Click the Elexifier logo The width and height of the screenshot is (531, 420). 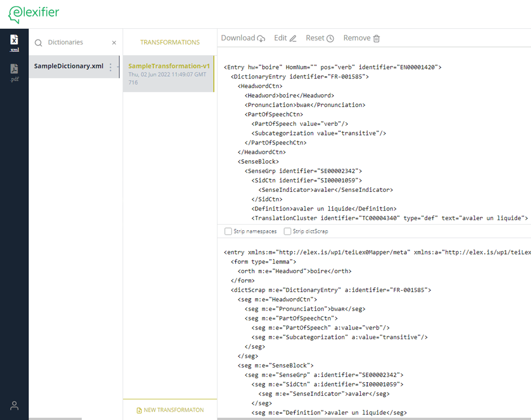(33, 14)
